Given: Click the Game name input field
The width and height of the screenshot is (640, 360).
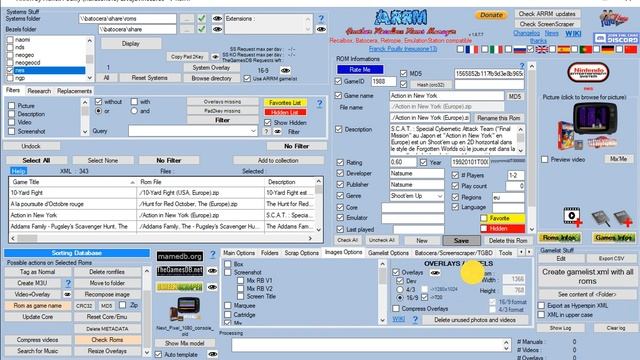Looking at the screenshot, I should click(x=447, y=96).
